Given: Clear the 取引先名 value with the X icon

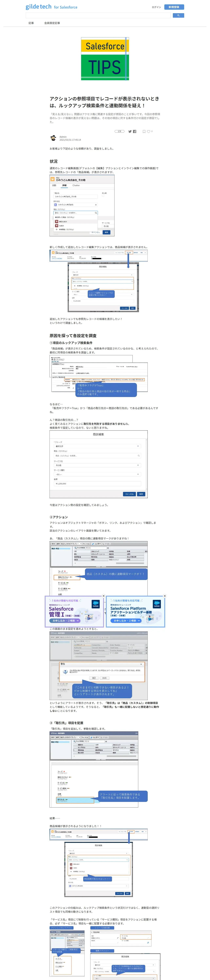Looking at the screenshot, I should (96, 205).
